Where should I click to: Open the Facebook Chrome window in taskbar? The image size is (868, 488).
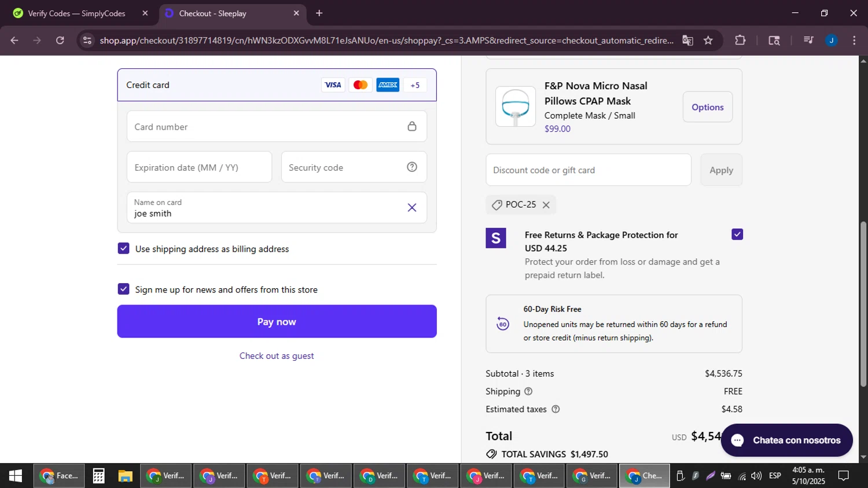59,476
